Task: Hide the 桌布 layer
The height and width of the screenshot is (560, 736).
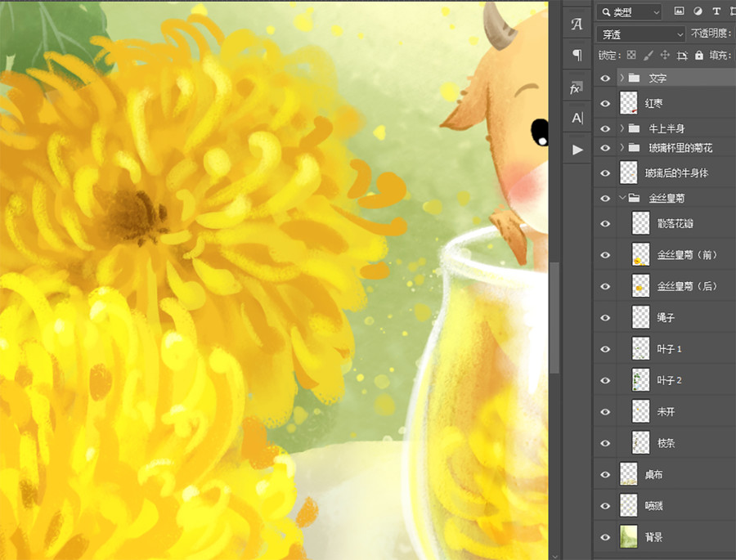Action: click(605, 474)
